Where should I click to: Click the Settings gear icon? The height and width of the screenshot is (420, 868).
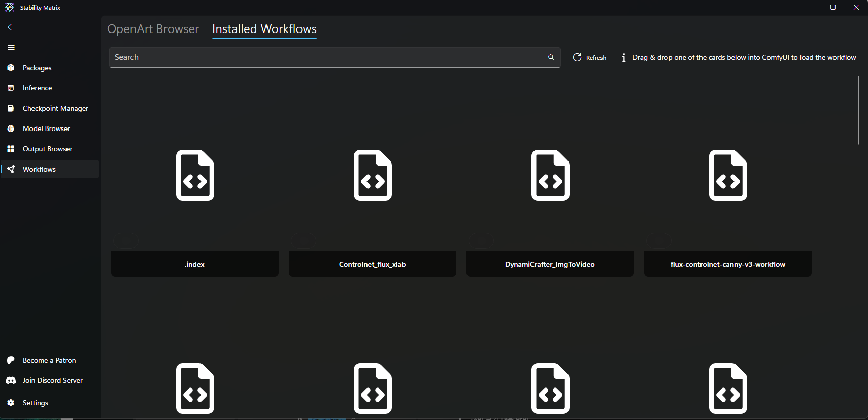point(11,403)
